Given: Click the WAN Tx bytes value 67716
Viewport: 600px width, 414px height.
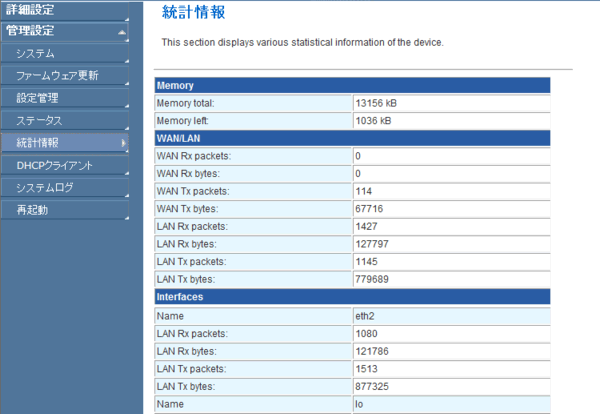Looking at the screenshot, I should (x=369, y=209).
